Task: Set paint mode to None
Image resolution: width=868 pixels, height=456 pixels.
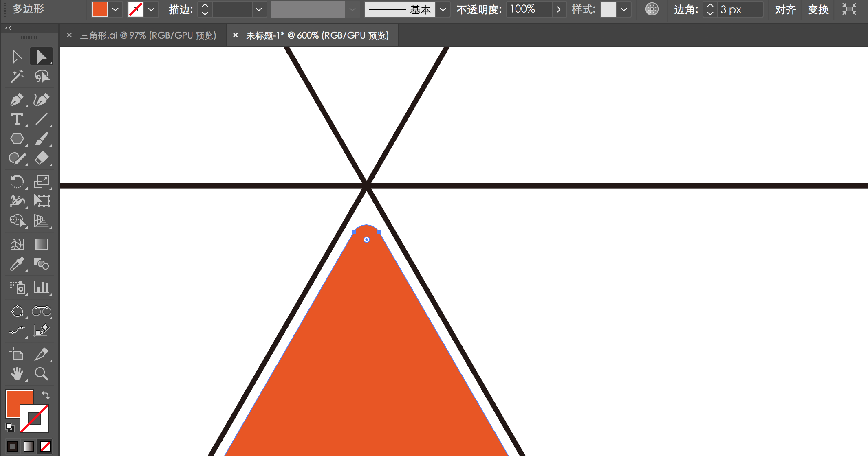Action: (45, 447)
